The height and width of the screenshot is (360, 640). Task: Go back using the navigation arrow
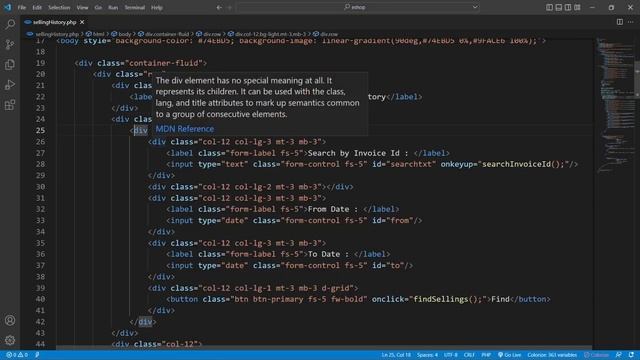[219, 7]
